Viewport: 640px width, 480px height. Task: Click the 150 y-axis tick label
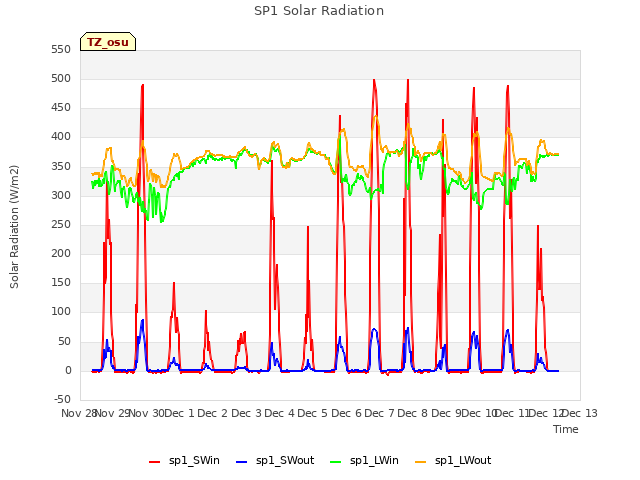(x=61, y=282)
